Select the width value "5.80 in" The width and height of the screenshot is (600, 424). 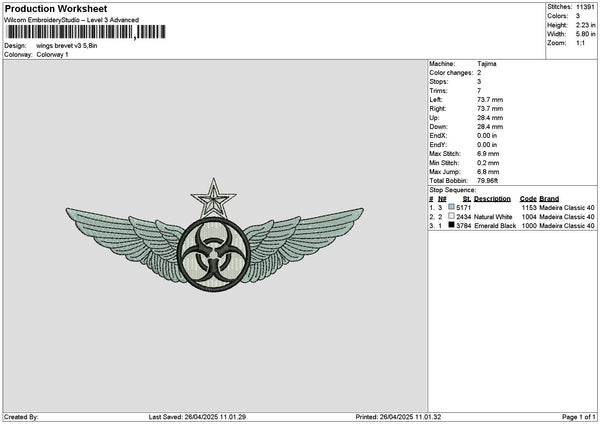click(x=585, y=34)
